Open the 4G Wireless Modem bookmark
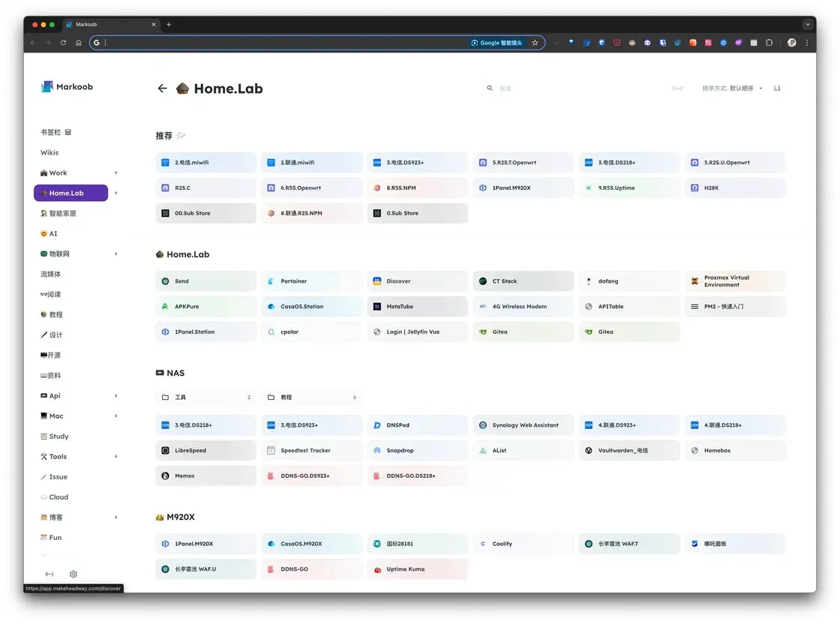This screenshot has height=624, width=840. pyautogui.click(x=523, y=307)
